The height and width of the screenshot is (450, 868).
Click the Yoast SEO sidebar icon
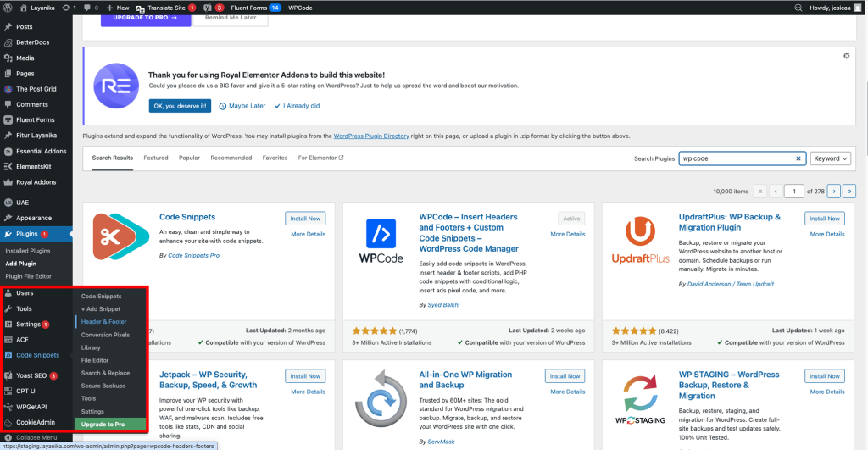[8, 375]
